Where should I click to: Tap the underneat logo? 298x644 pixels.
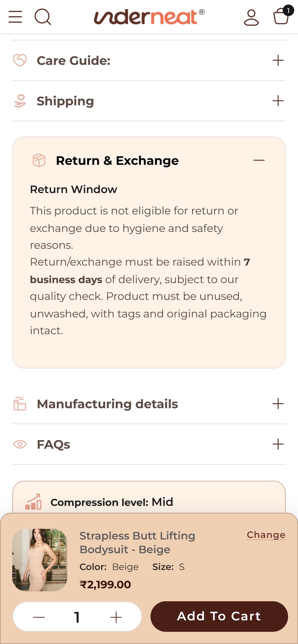[149, 17]
